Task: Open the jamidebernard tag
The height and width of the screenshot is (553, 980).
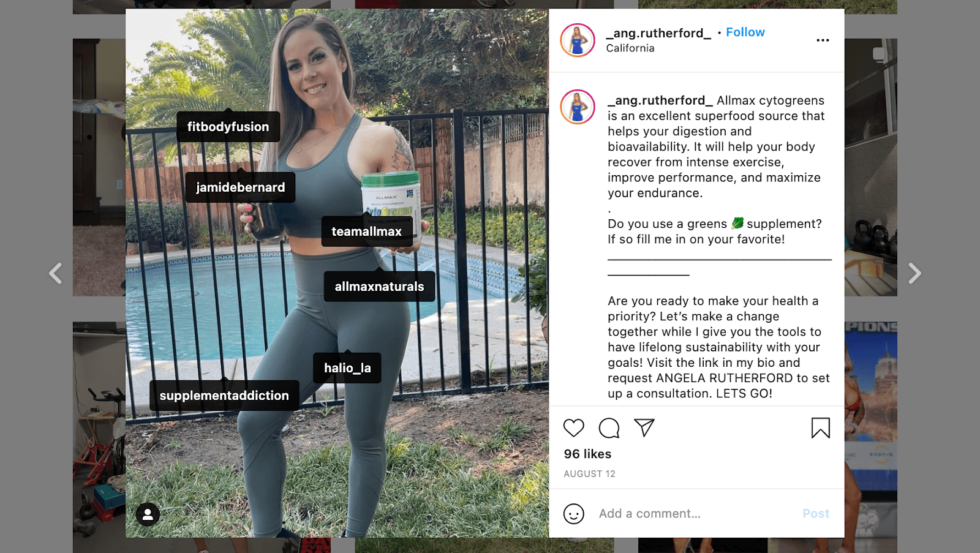Action: pyautogui.click(x=241, y=187)
